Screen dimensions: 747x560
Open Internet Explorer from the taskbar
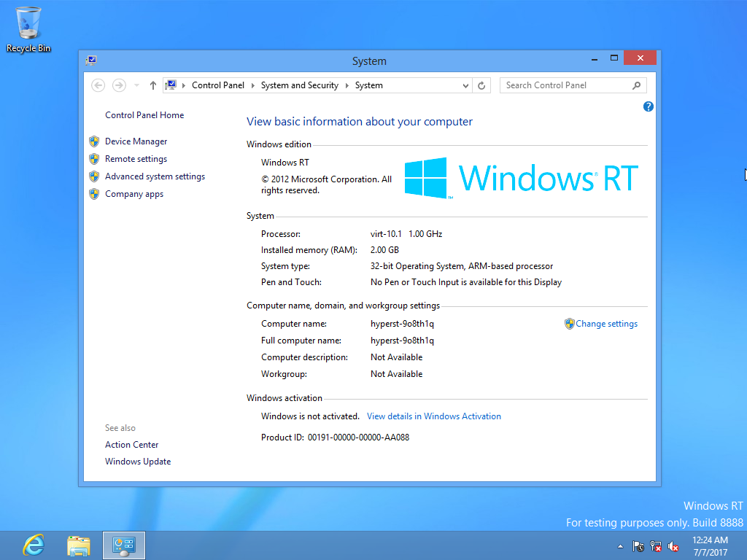34,545
